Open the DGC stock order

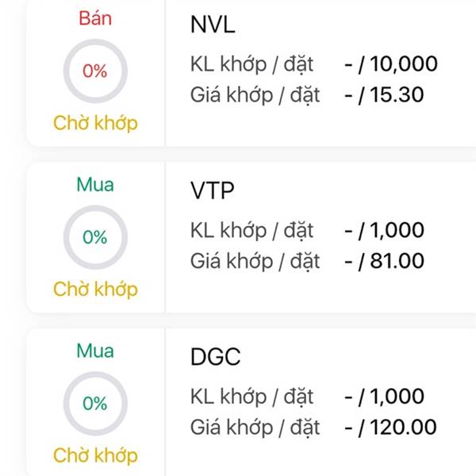click(x=215, y=357)
